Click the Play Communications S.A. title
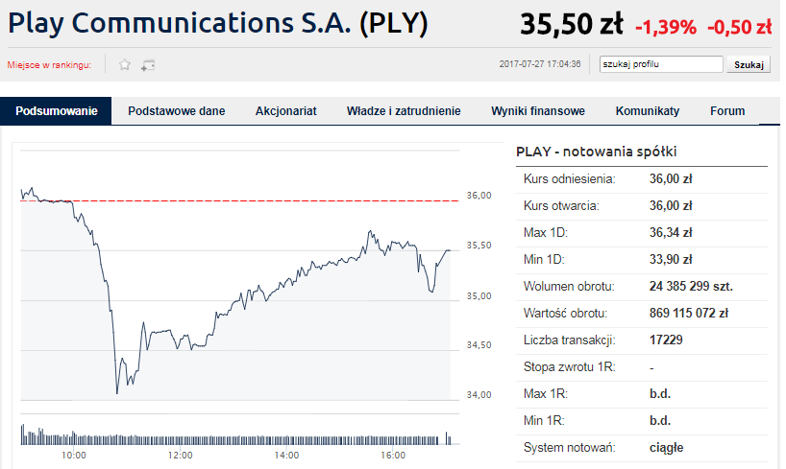786x469 pixels. (x=218, y=23)
